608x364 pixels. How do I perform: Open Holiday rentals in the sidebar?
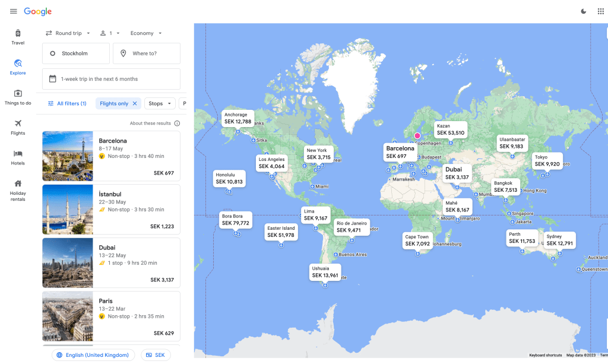[x=18, y=188]
